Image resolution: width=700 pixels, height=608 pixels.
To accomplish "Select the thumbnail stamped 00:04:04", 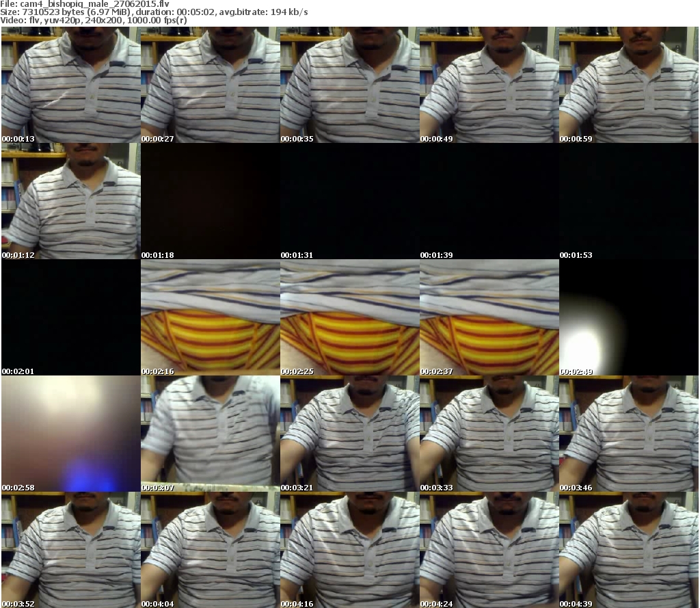I will pyautogui.click(x=211, y=550).
